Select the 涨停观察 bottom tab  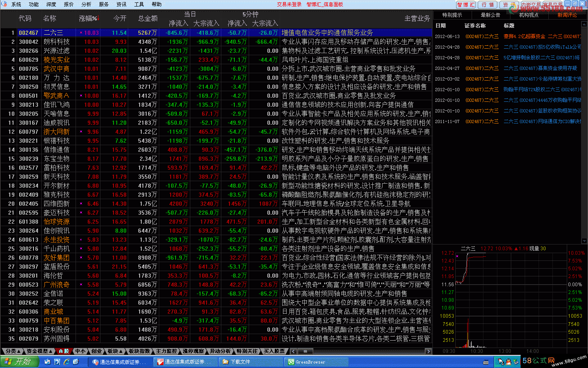click(194, 351)
